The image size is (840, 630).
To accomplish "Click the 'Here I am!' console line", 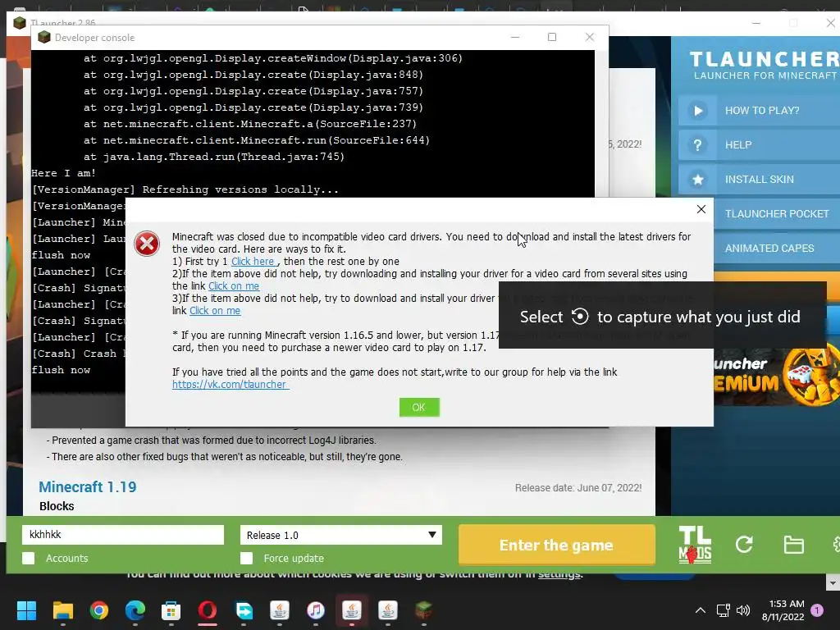I will pos(63,173).
